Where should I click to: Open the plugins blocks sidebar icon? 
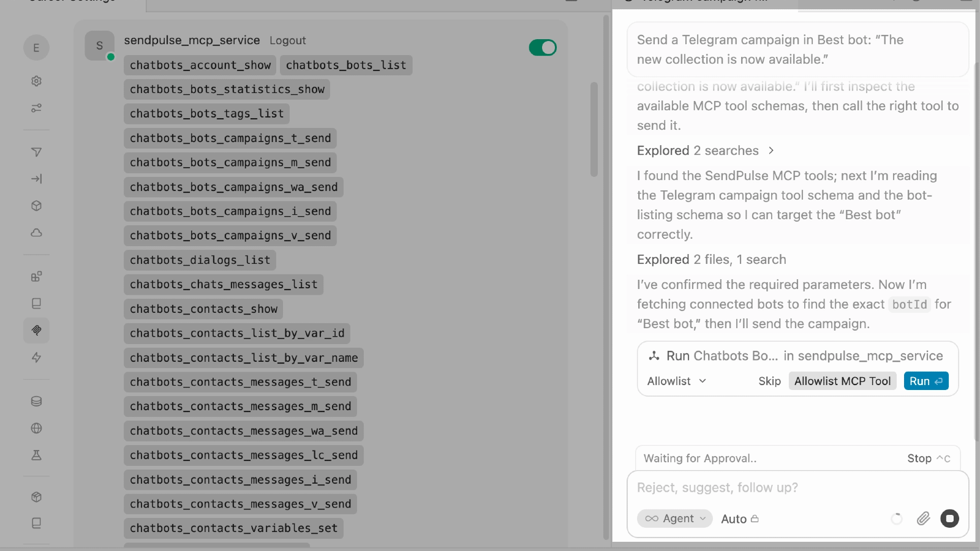pos(36,277)
